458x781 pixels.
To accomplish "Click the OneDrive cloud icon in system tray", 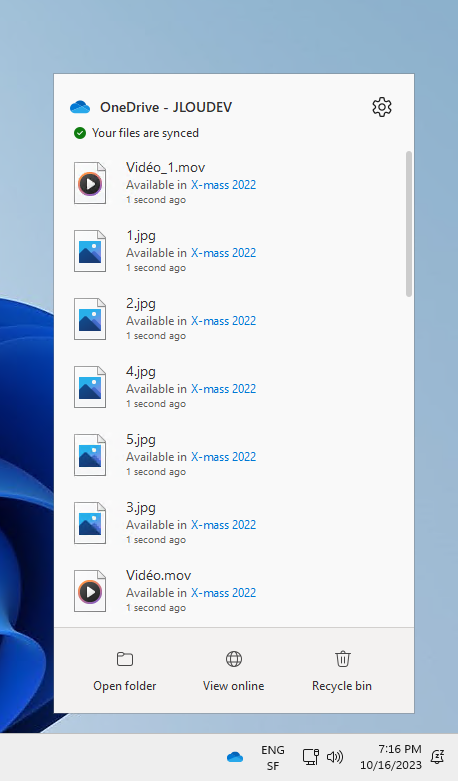I will [x=235, y=757].
